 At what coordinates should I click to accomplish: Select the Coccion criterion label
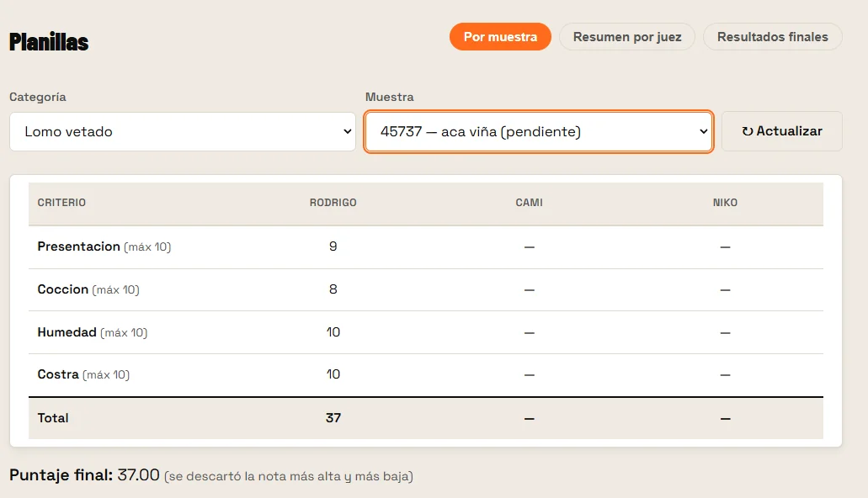pos(63,289)
